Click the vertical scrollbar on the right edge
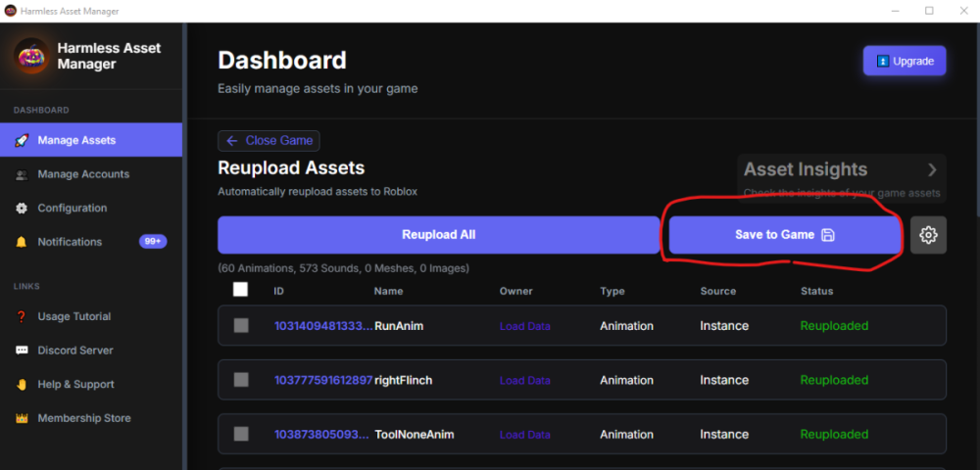 [x=976, y=118]
